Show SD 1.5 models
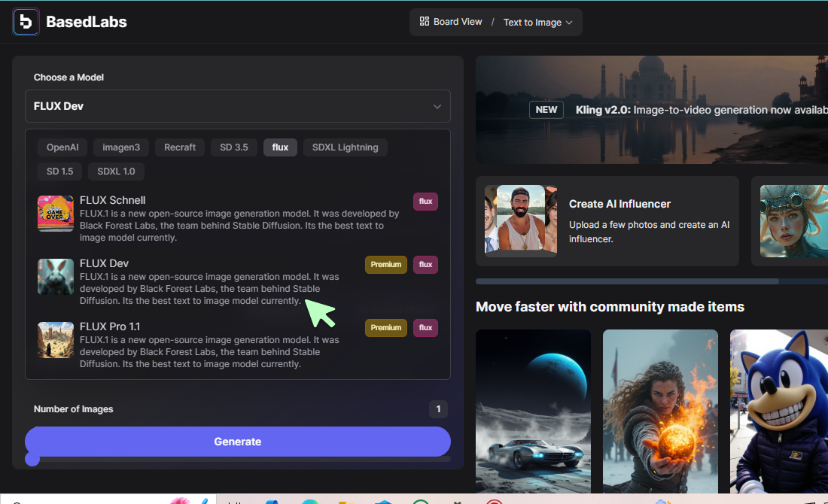 click(x=59, y=171)
